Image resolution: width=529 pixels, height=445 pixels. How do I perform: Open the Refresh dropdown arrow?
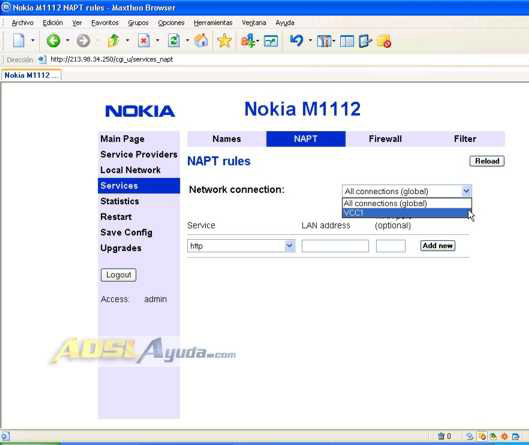[x=188, y=40]
